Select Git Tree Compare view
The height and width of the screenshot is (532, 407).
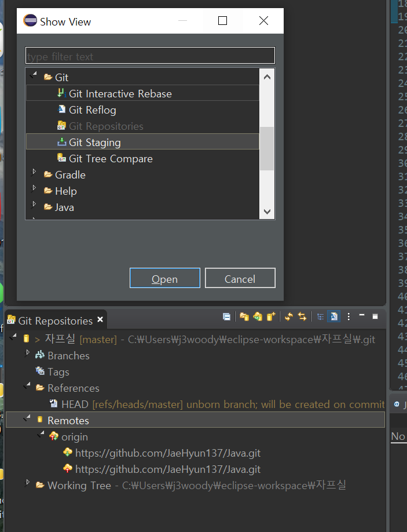111,159
